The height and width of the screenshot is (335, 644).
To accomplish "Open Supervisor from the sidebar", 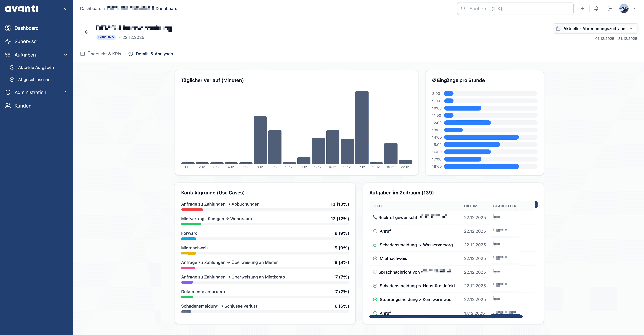I will tap(26, 41).
